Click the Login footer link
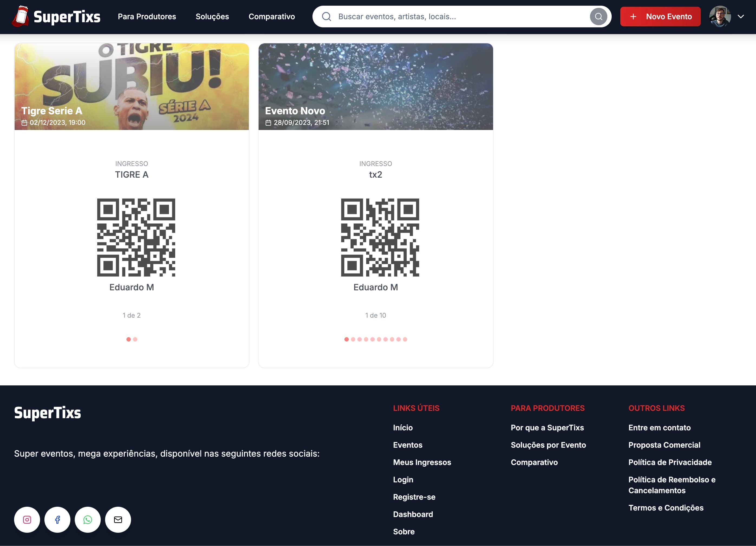This screenshot has height=546, width=756. pos(403,479)
